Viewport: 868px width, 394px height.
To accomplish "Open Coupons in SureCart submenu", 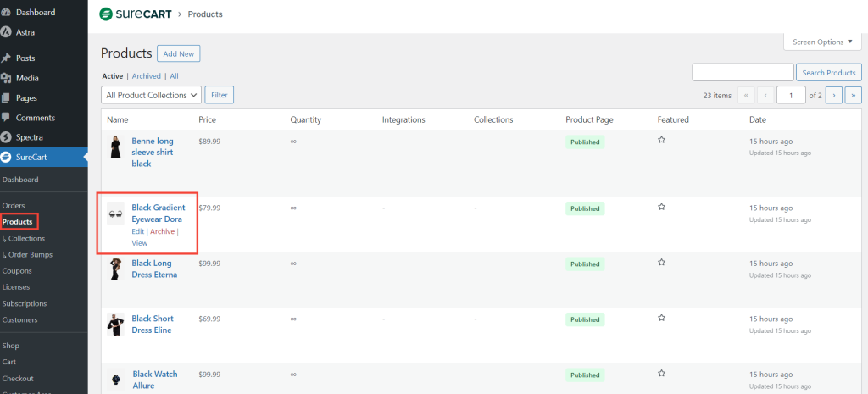I will 17,271.
